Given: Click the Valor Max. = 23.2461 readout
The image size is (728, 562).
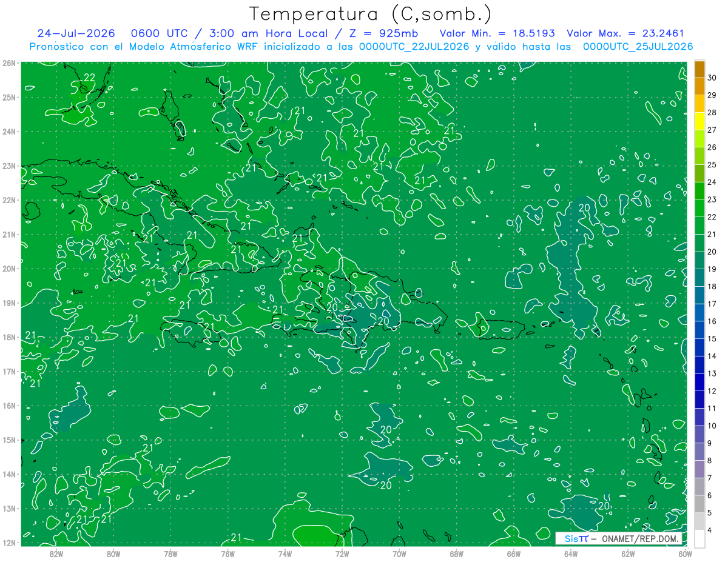Looking at the screenshot, I should tap(625, 34).
